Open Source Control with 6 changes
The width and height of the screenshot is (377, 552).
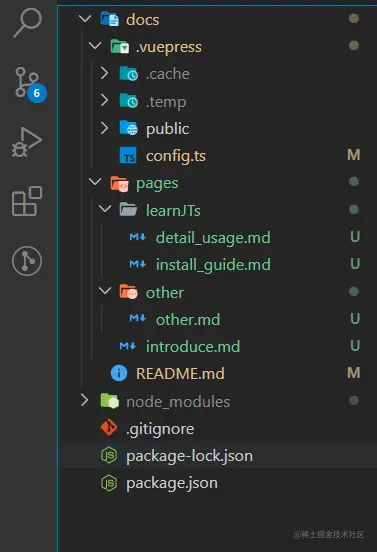point(30,84)
